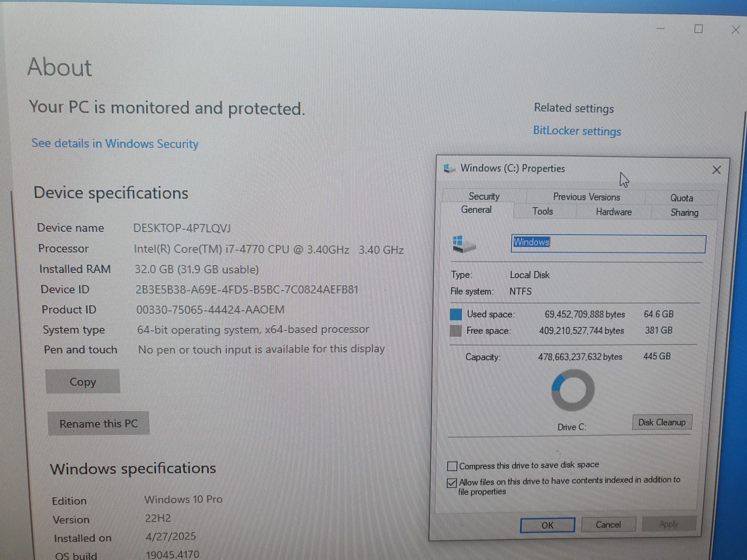Open the Hardware tab
Screen dimensions: 747x560
(x=614, y=212)
